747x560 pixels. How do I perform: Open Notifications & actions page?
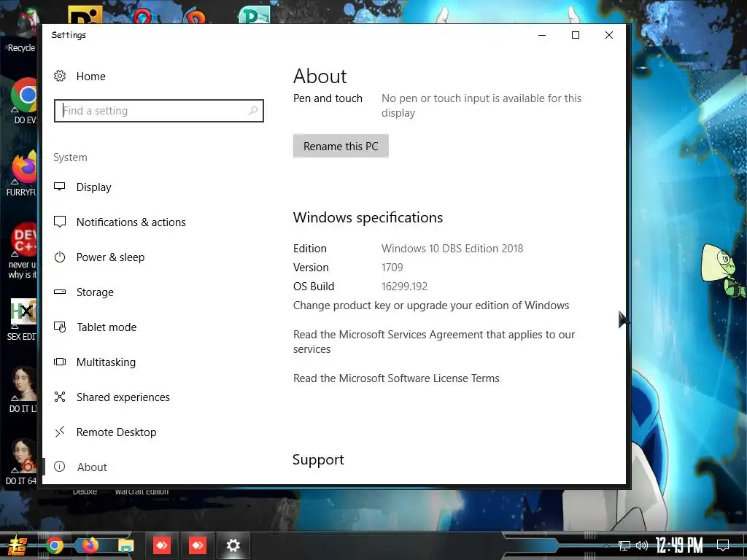click(131, 222)
